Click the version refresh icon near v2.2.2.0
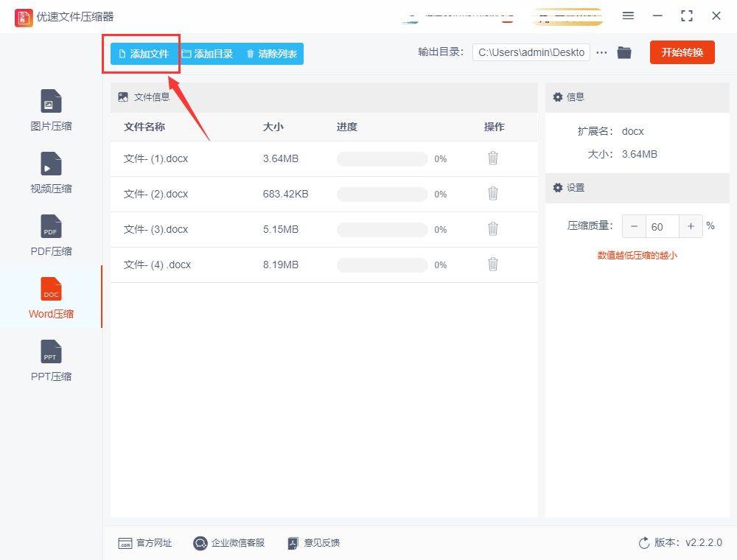The width and height of the screenshot is (737, 560). click(x=644, y=543)
